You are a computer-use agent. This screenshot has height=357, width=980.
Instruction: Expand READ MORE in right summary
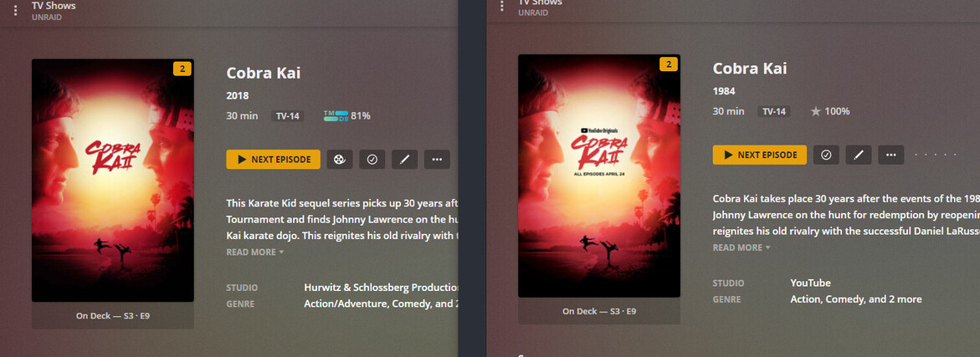click(x=741, y=247)
